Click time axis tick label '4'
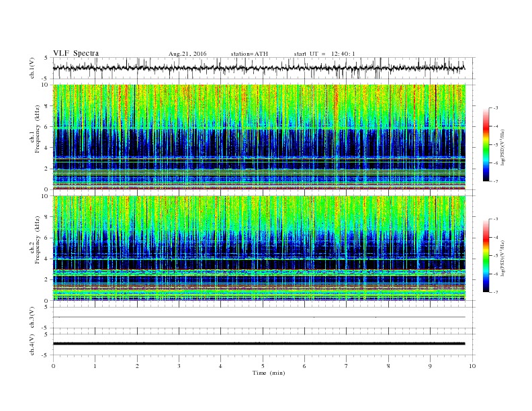The width and height of the screenshot is (532, 411). (x=220, y=366)
